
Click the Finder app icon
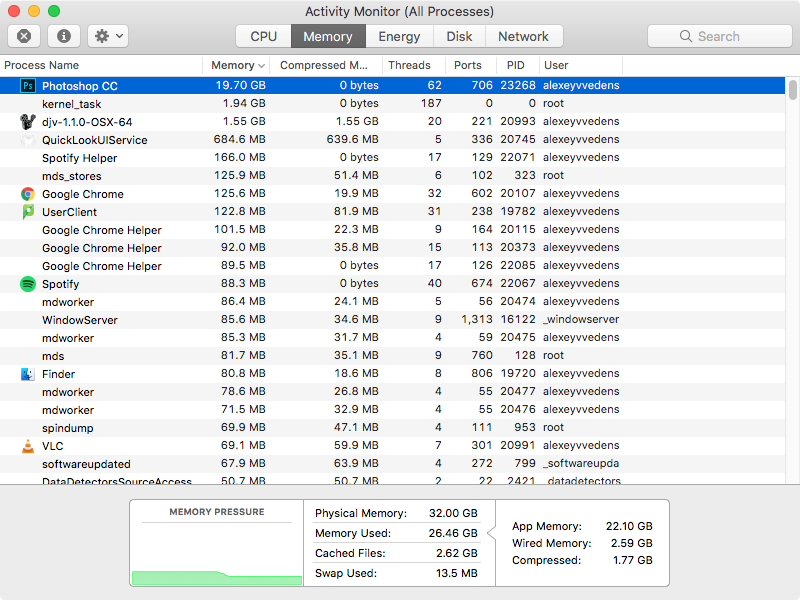(28, 374)
